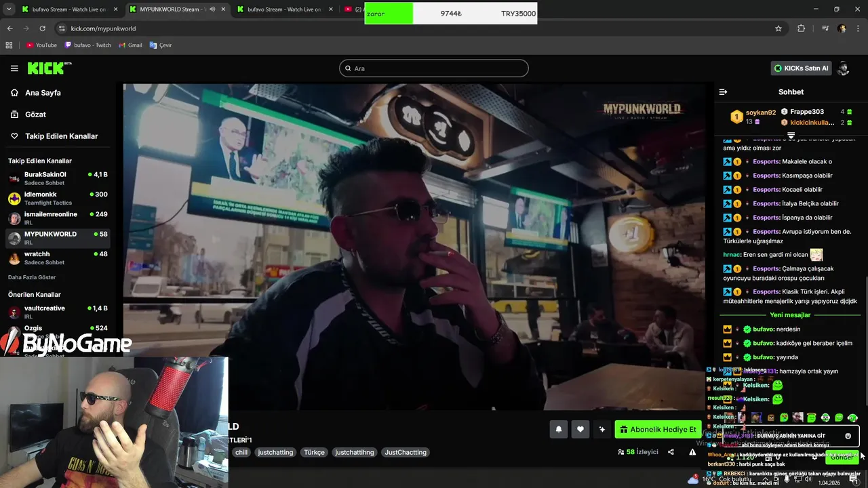Click the justchattihng tag
The width and height of the screenshot is (868, 488).
point(355,452)
